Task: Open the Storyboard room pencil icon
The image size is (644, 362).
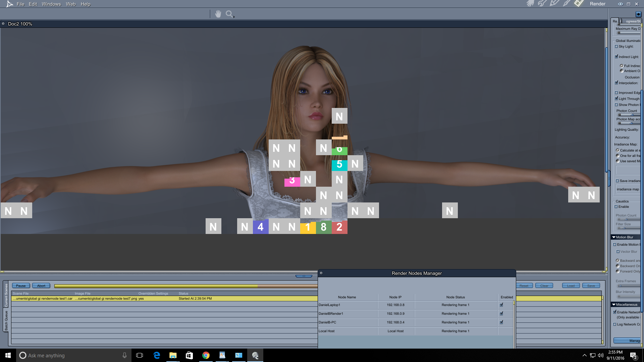Action: coord(554,4)
